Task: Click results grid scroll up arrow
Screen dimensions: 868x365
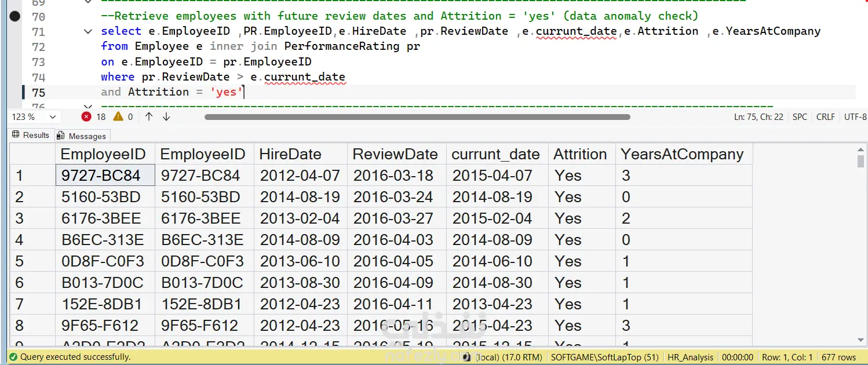Action: point(860,149)
